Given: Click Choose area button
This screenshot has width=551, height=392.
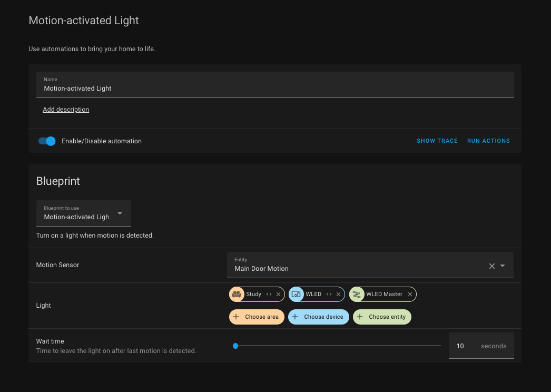Looking at the screenshot, I should (257, 317).
